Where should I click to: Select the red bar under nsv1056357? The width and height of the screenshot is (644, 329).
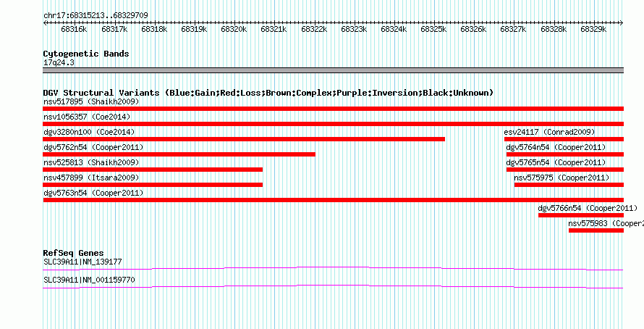tap(334, 124)
